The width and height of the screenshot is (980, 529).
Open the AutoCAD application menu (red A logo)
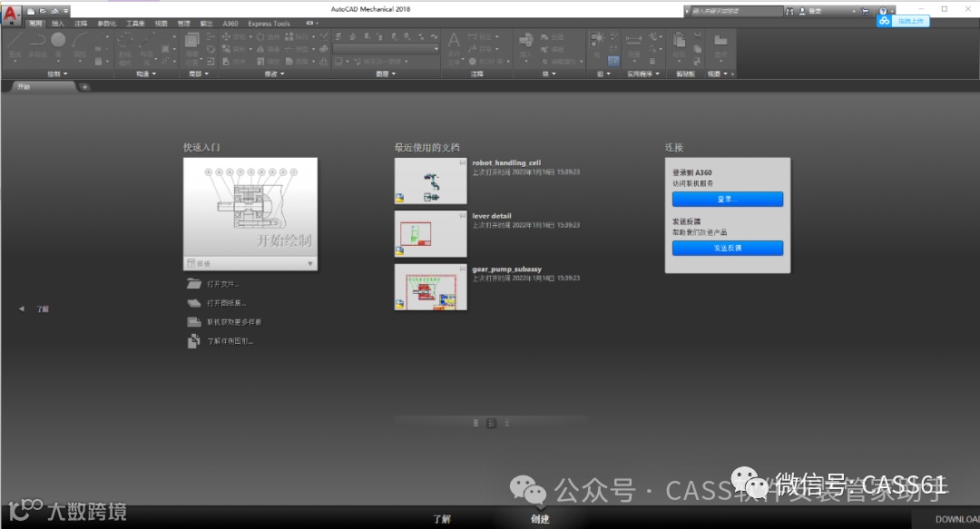[11, 15]
